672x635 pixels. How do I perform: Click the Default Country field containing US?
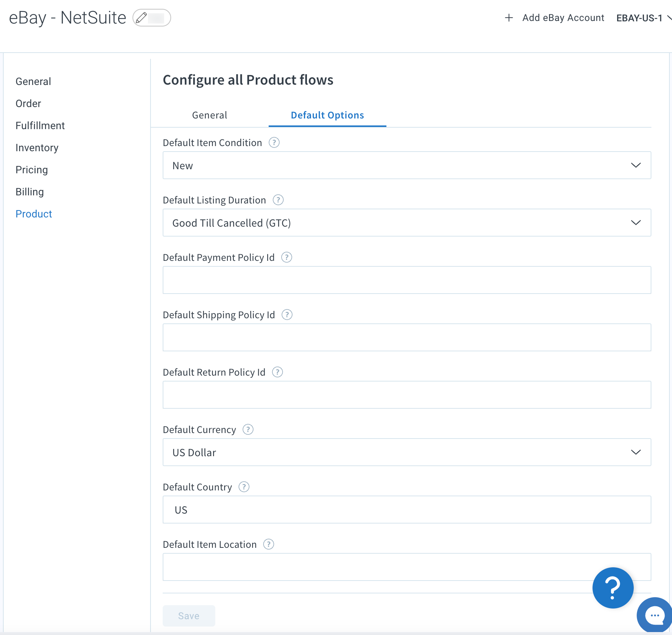click(x=407, y=510)
